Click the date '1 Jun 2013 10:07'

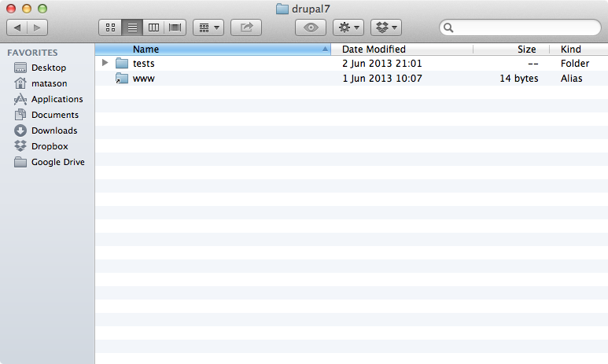382,79
